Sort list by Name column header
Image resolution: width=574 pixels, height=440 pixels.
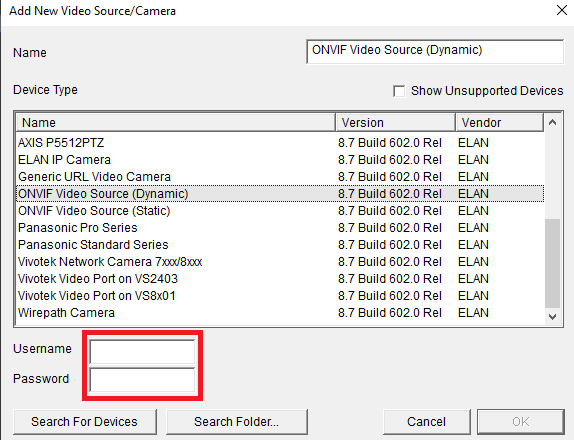175,123
